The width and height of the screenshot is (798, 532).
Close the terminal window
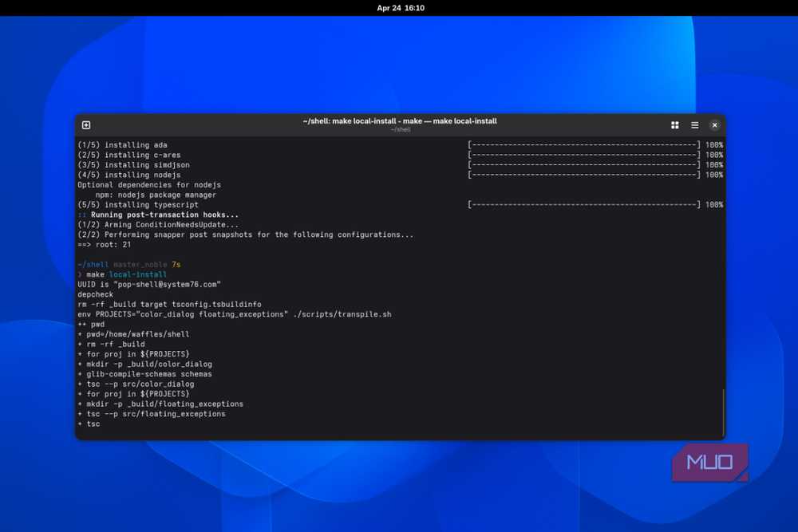(x=714, y=125)
